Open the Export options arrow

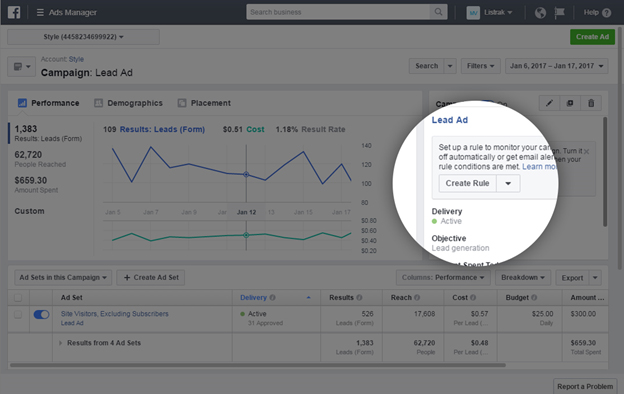tap(595, 278)
